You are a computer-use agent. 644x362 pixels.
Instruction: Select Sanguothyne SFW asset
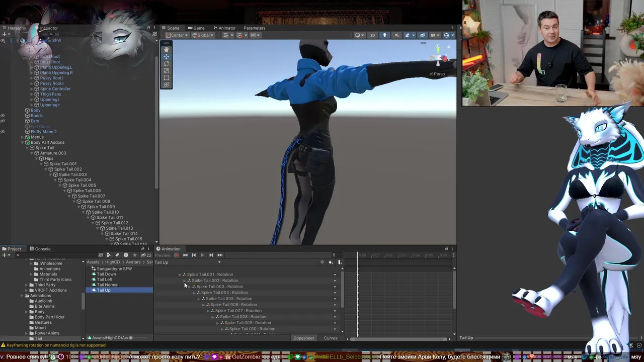(x=114, y=268)
